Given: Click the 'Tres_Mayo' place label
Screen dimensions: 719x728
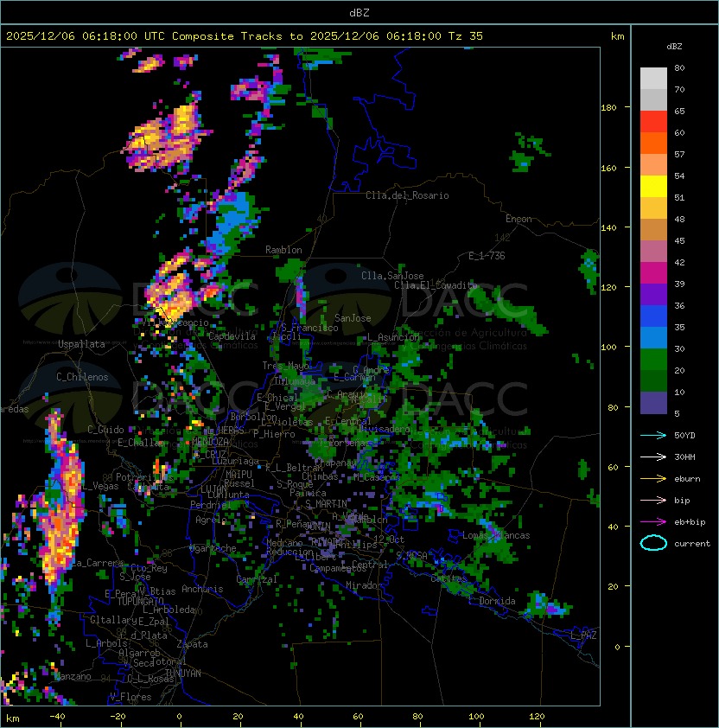Looking at the screenshot, I should [x=285, y=366].
